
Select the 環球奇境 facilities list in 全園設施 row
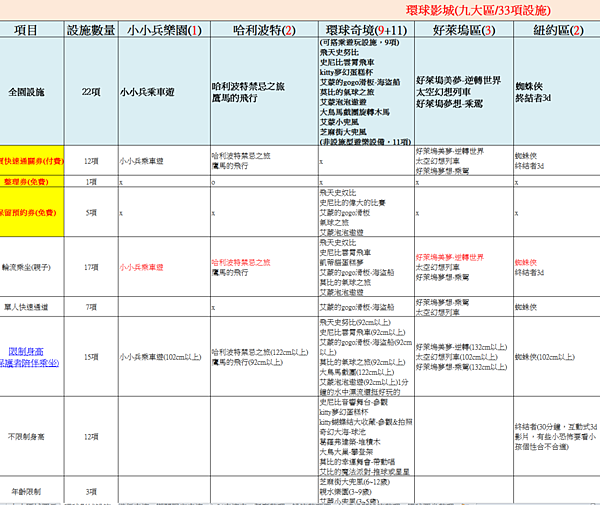(x=366, y=92)
